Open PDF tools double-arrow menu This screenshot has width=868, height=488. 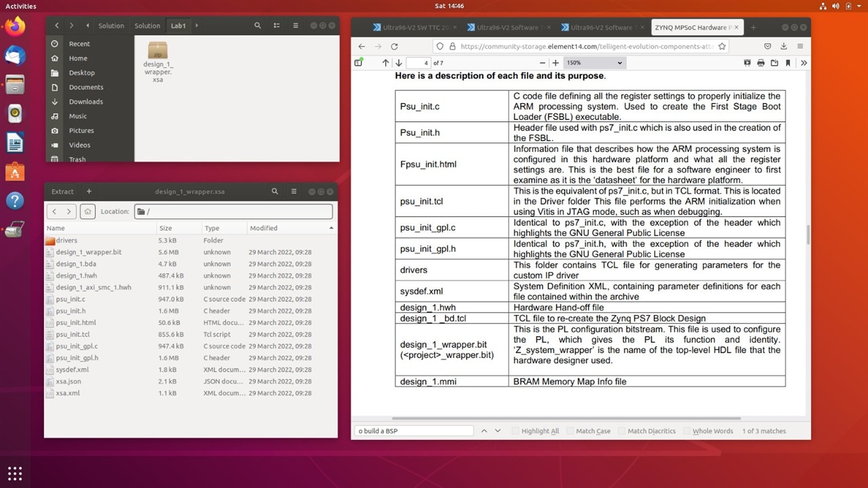pyautogui.click(x=804, y=62)
